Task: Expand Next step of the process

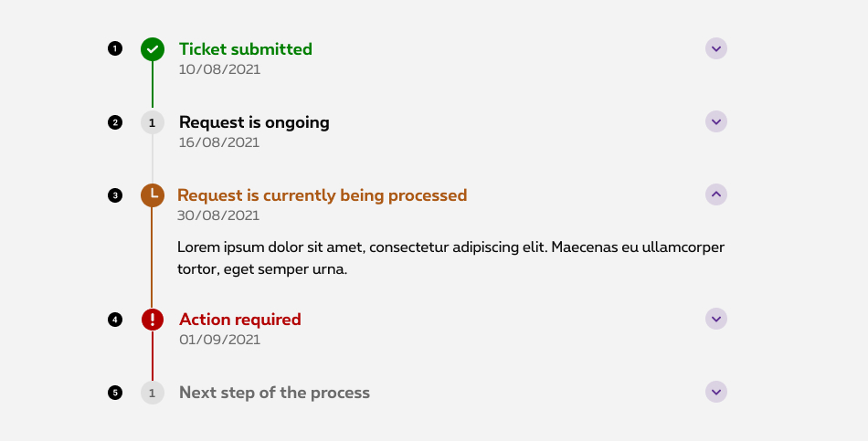Action: tap(716, 392)
